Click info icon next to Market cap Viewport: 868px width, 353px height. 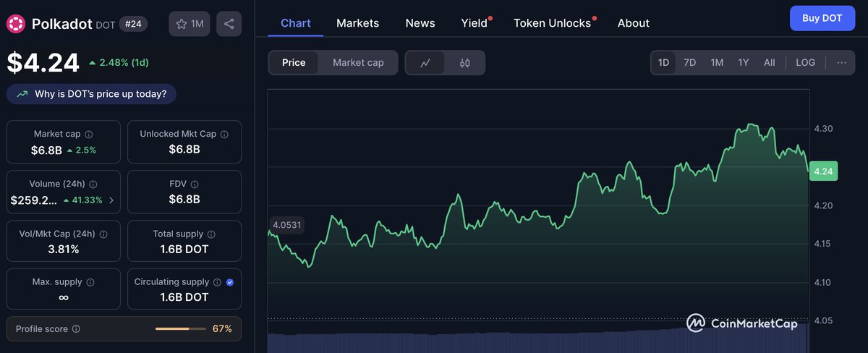[x=89, y=135]
